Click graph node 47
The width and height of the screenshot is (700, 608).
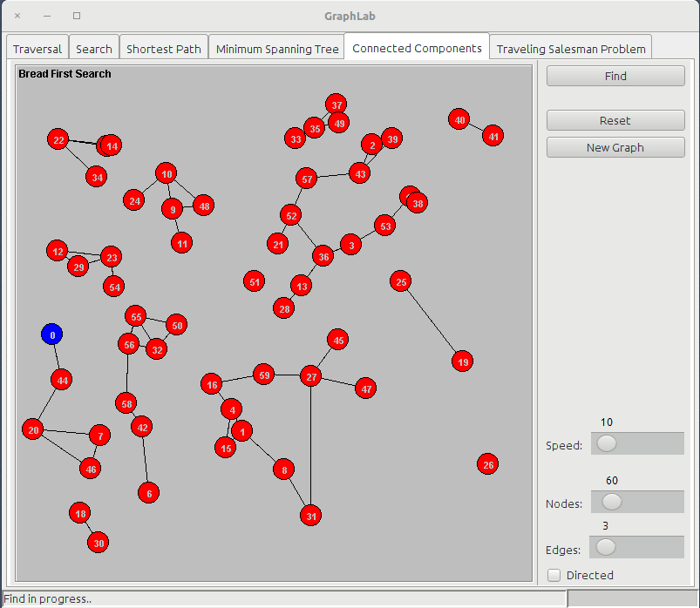tap(366, 388)
